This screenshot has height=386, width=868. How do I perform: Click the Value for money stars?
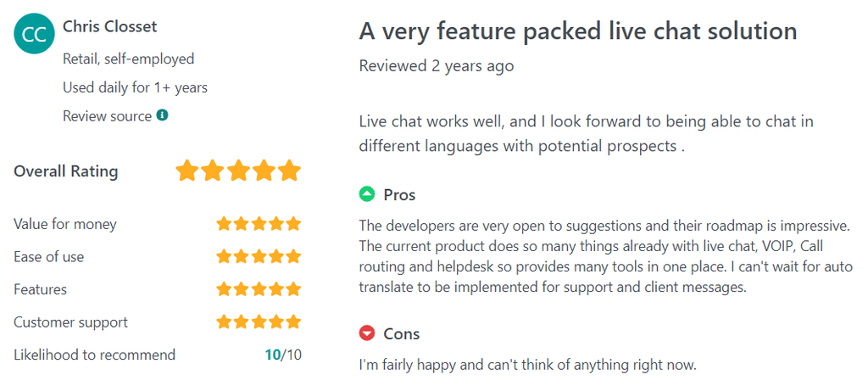[x=259, y=224]
